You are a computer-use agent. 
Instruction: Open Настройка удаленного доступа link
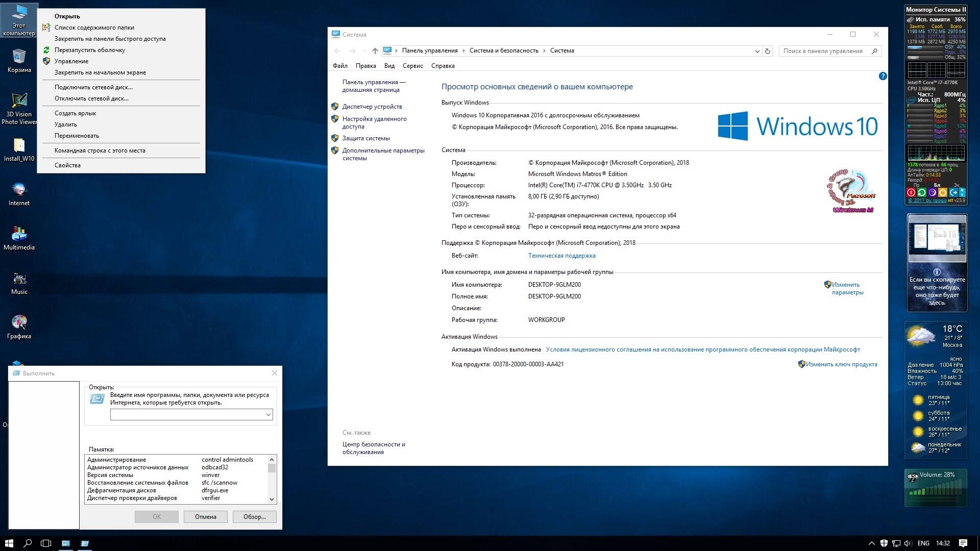374,122
